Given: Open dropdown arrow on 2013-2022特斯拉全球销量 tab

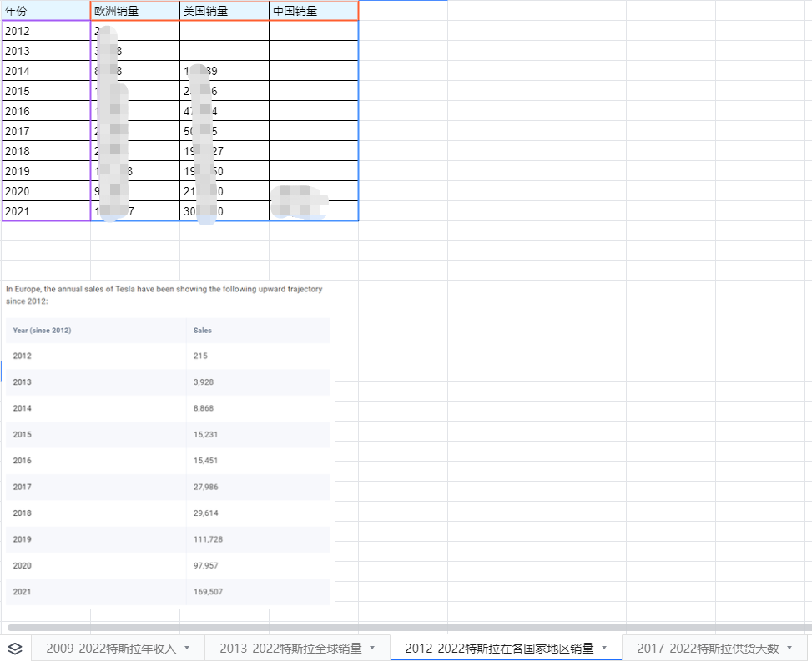Looking at the screenshot, I should [372, 648].
